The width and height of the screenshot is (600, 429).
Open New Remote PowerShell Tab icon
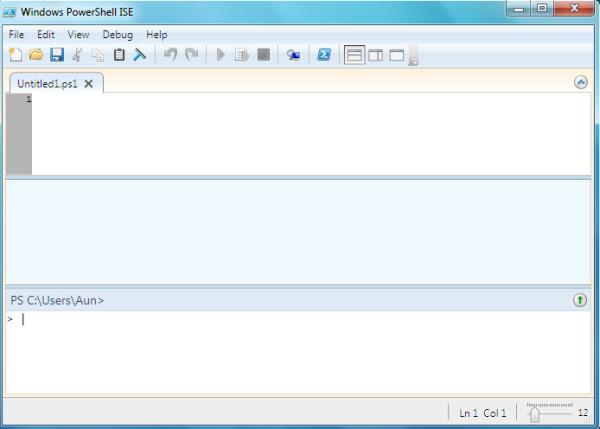(x=293, y=55)
